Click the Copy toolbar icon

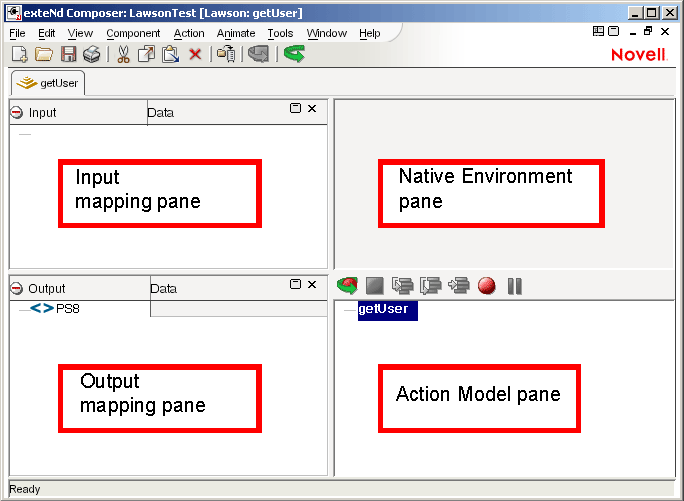tap(146, 54)
